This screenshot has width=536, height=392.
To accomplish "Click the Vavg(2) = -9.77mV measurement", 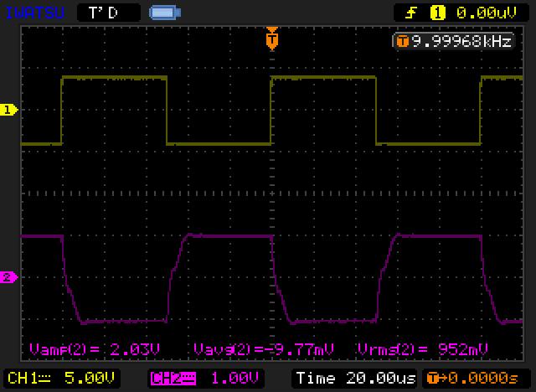I will tap(263, 349).
